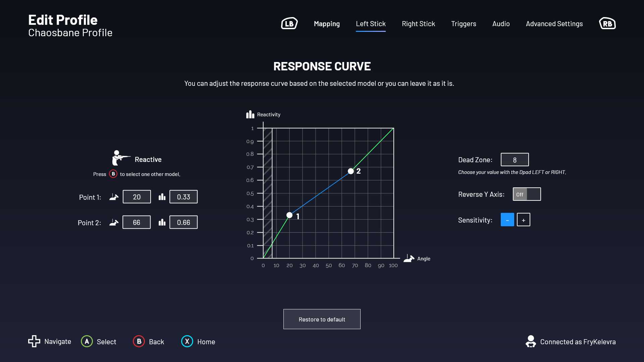Decrease sensitivity with the minus button
644x362 pixels.
(507, 220)
